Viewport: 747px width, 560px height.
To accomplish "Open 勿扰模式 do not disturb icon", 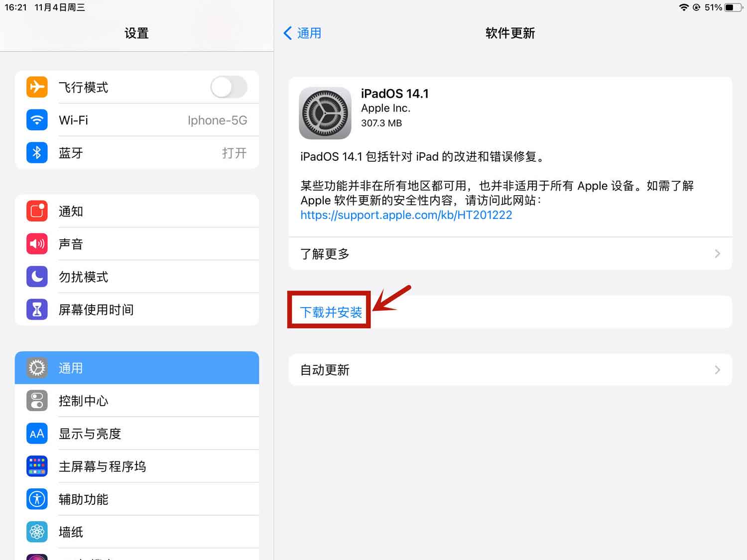I will (37, 277).
